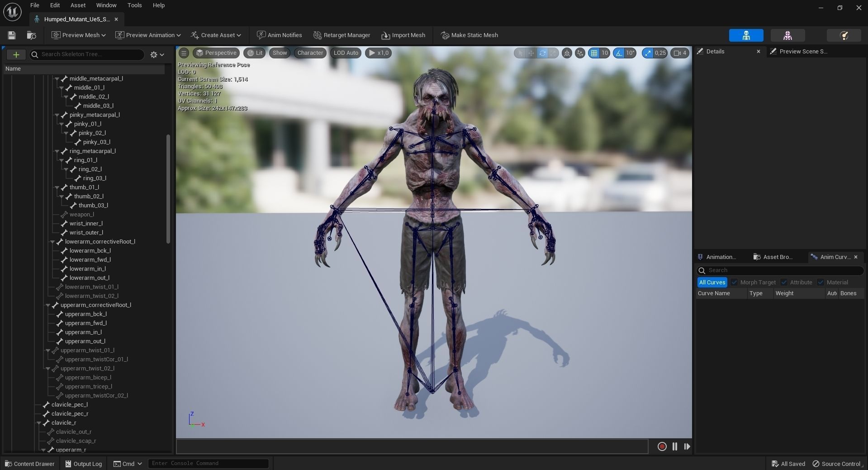Collapse the upperarm_correctiveRoot_l tree node
The image size is (868, 470).
click(48, 305)
